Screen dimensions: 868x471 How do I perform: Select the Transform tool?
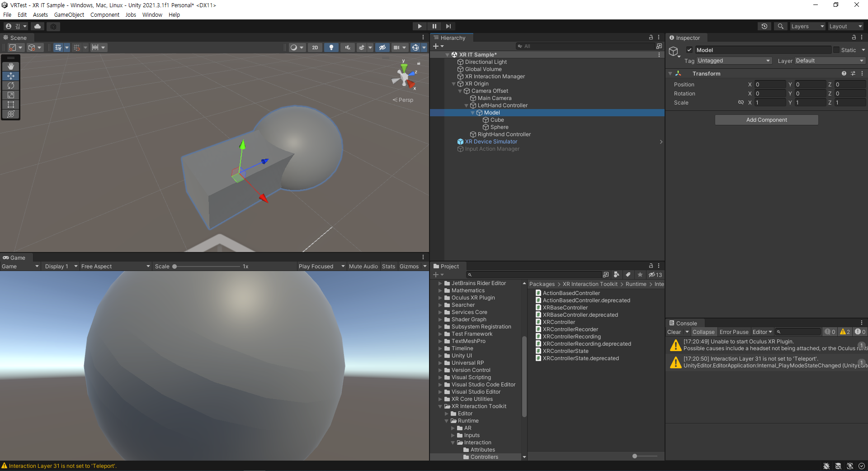(11, 114)
